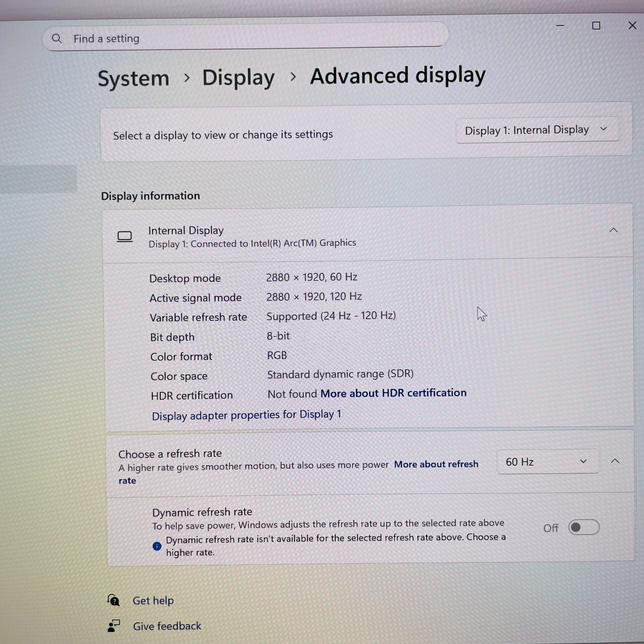Image resolution: width=644 pixels, height=644 pixels.
Task: Collapse the Internal Display information section
Action: (x=613, y=230)
